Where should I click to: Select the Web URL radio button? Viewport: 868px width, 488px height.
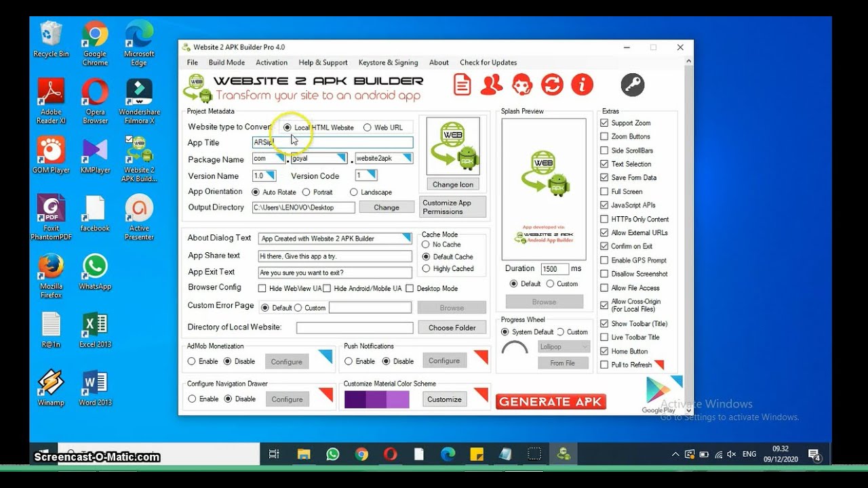[367, 127]
